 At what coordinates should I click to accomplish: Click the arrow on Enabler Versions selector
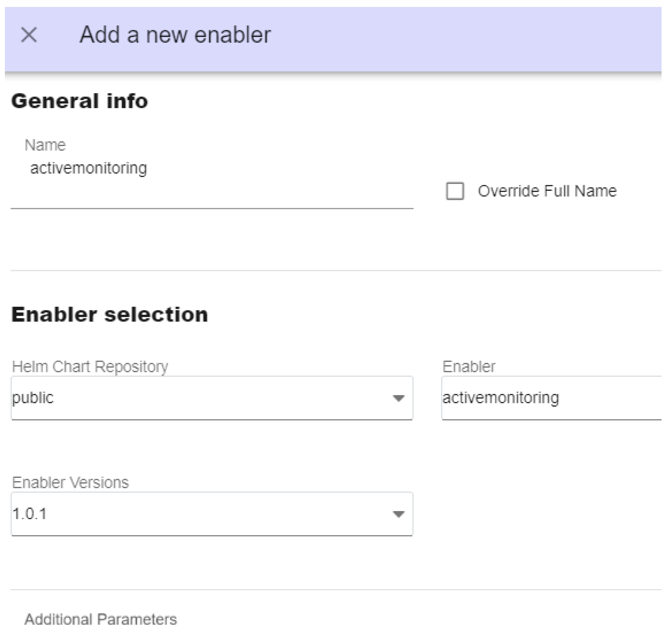pyautogui.click(x=398, y=514)
